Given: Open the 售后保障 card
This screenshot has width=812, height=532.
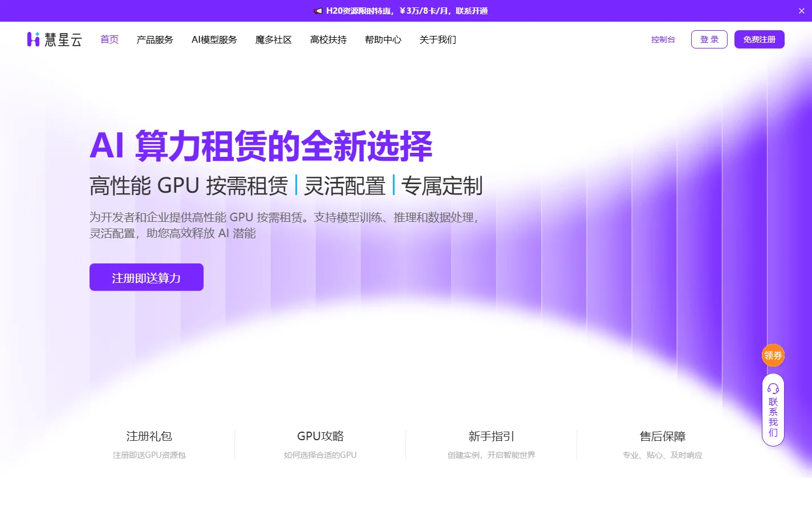Looking at the screenshot, I should (663, 445).
